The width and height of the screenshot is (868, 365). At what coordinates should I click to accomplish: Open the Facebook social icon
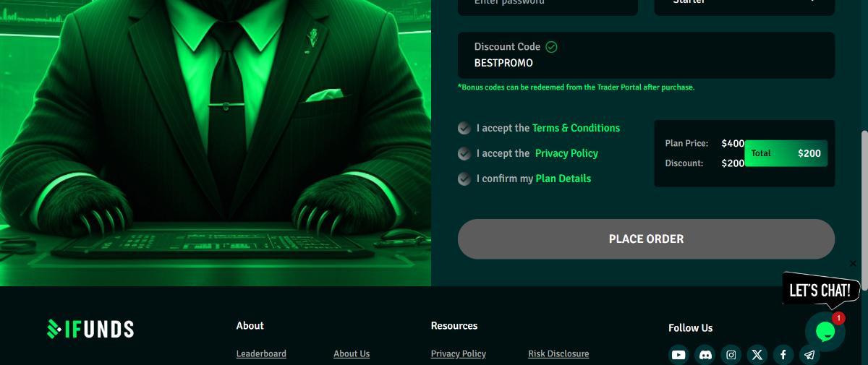tap(783, 355)
